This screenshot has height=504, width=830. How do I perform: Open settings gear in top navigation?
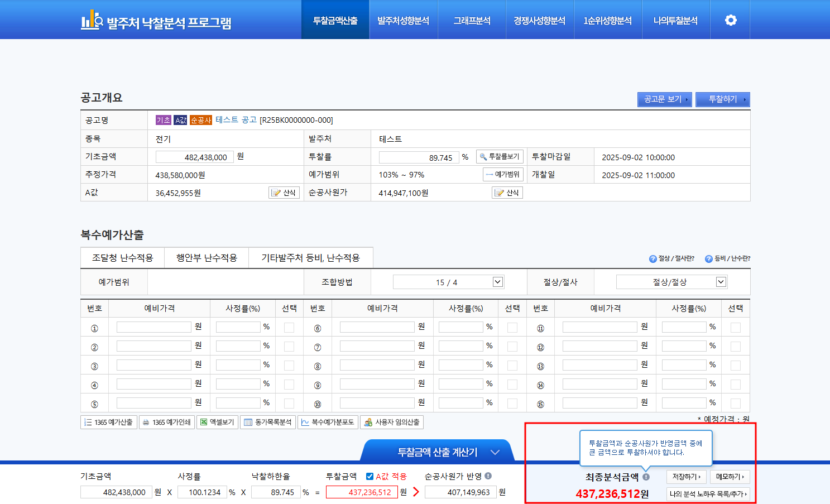click(731, 20)
